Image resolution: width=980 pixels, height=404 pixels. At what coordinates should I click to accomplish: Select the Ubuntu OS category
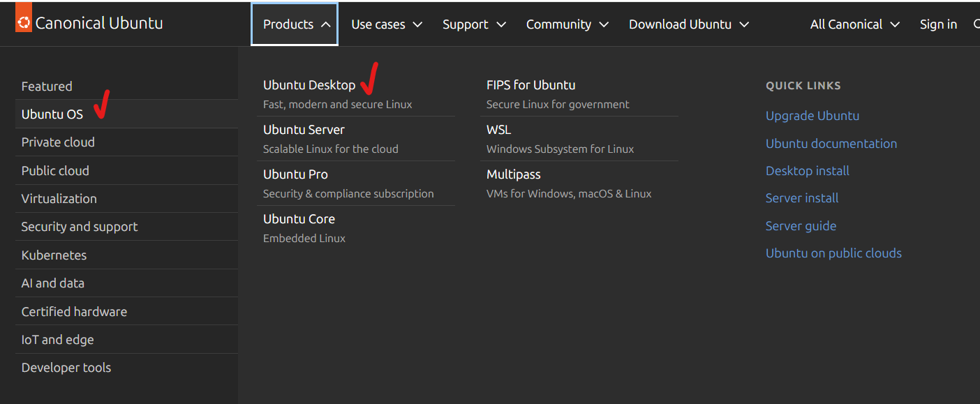(x=126, y=114)
